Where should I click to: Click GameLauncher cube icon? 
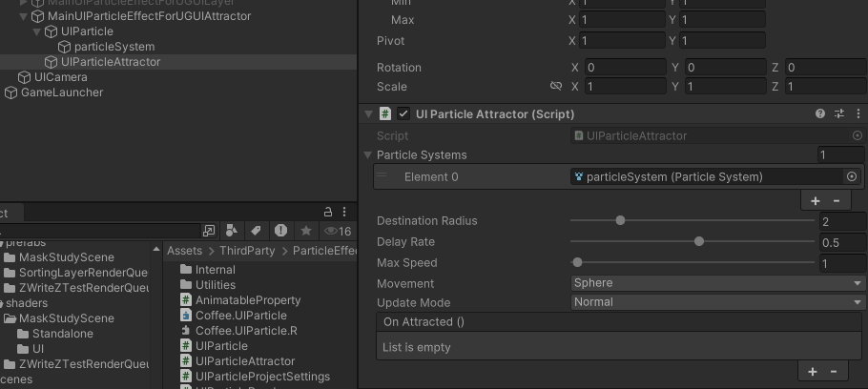pos(11,92)
